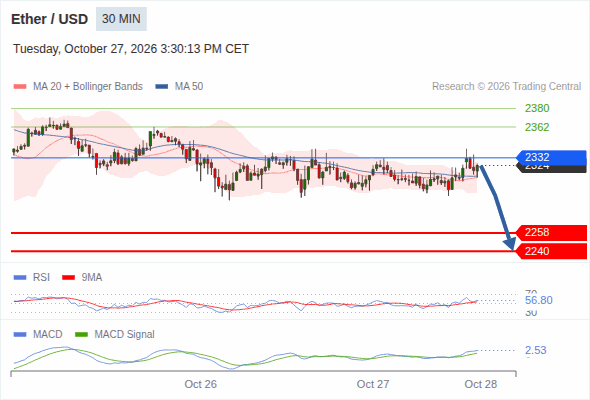Click the MACD value 2.53
The height and width of the screenshot is (400, 590).
pos(536,350)
